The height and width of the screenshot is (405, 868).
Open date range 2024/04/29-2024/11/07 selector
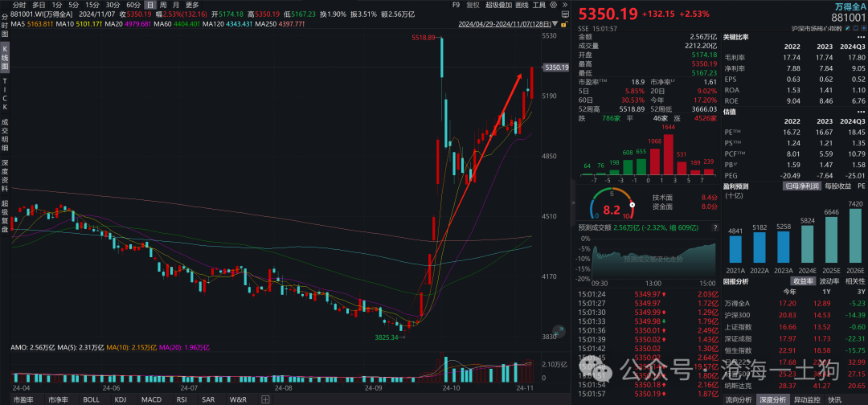click(x=503, y=24)
